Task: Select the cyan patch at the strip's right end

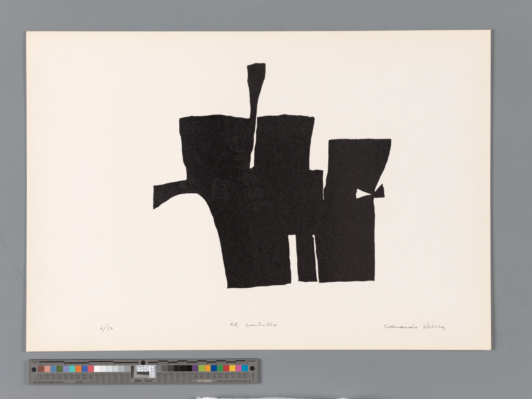Action: tap(245, 368)
